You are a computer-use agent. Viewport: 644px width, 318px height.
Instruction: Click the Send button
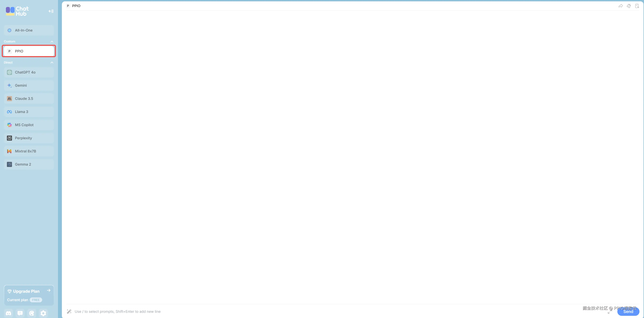point(628,311)
